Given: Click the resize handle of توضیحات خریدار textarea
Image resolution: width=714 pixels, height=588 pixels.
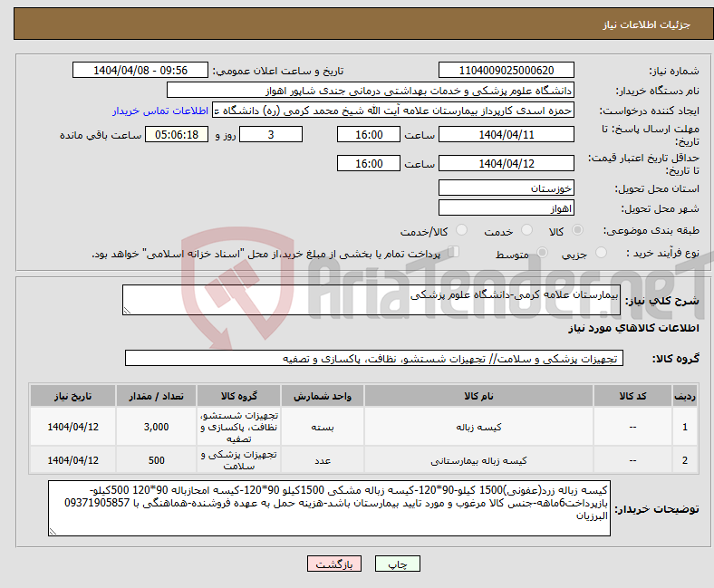Looking at the screenshot, I should (x=53, y=531).
